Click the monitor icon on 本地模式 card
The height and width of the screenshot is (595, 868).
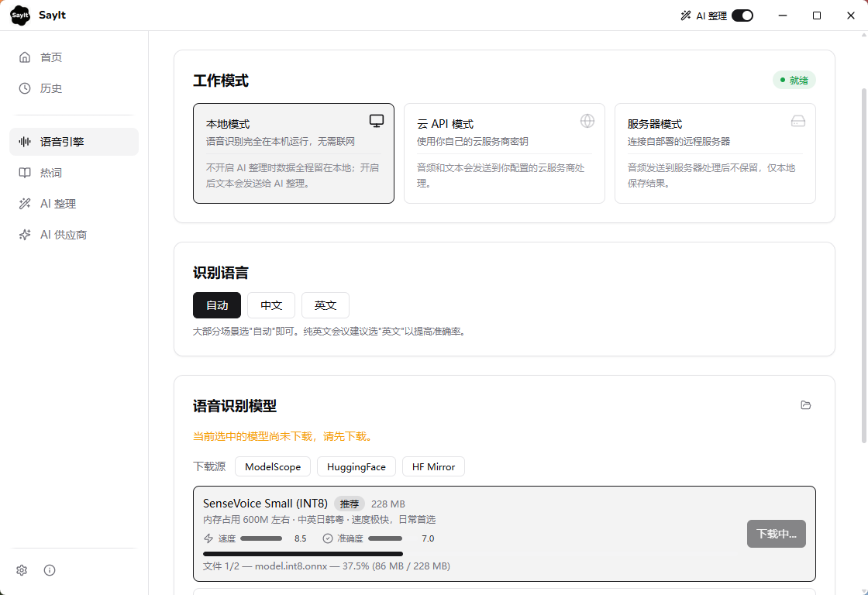pyautogui.click(x=377, y=121)
